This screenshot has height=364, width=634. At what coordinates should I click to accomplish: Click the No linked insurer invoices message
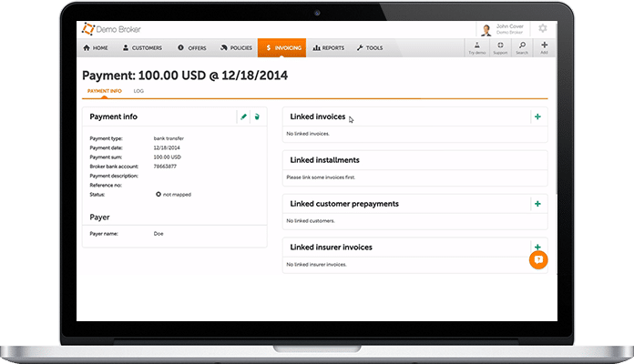(317, 265)
